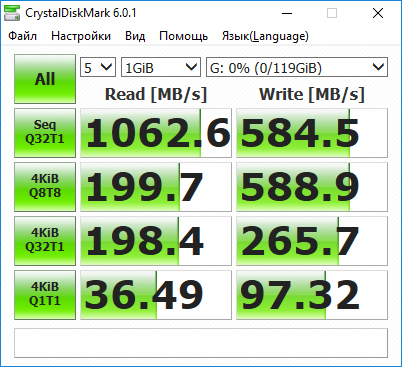The width and height of the screenshot is (402, 367).
Task: Open the Настройки menu
Action: (x=81, y=36)
